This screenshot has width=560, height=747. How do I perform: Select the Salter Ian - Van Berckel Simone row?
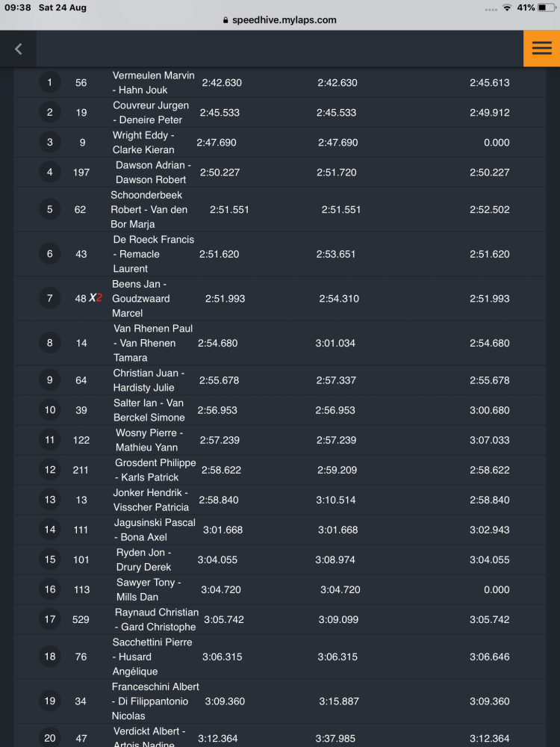point(280,409)
